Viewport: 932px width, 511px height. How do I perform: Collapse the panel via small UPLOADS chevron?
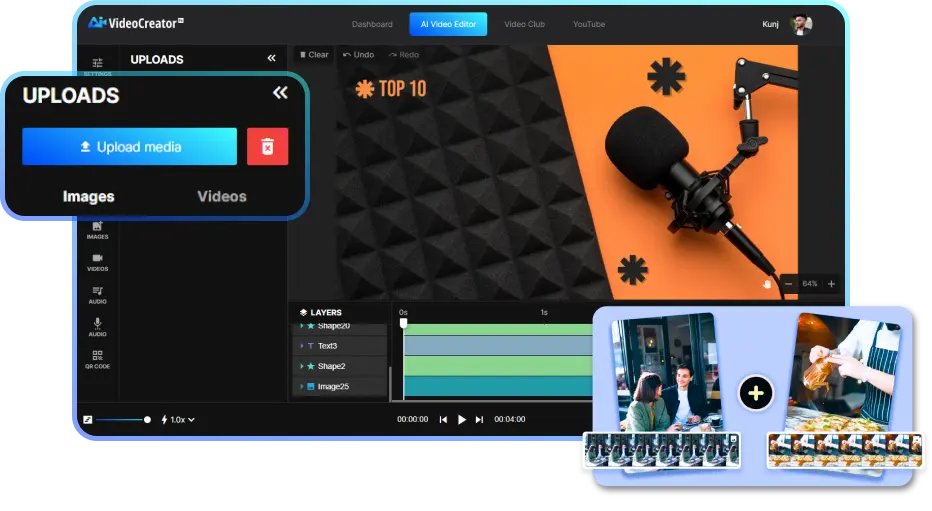click(272, 58)
